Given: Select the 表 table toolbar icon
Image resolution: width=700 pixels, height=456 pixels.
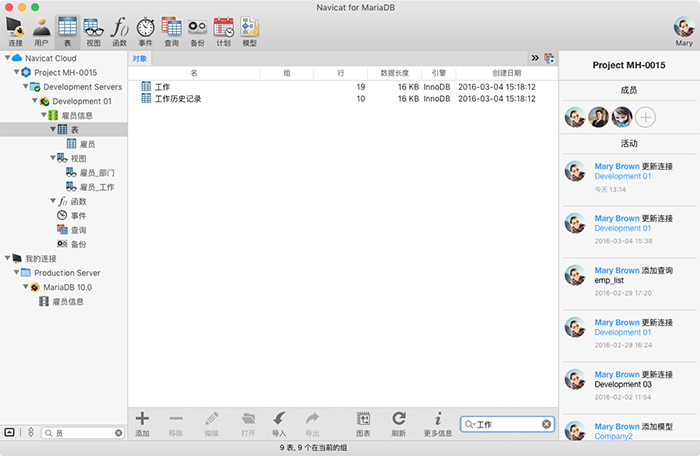Looking at the screenshot, I should point(67,31).
